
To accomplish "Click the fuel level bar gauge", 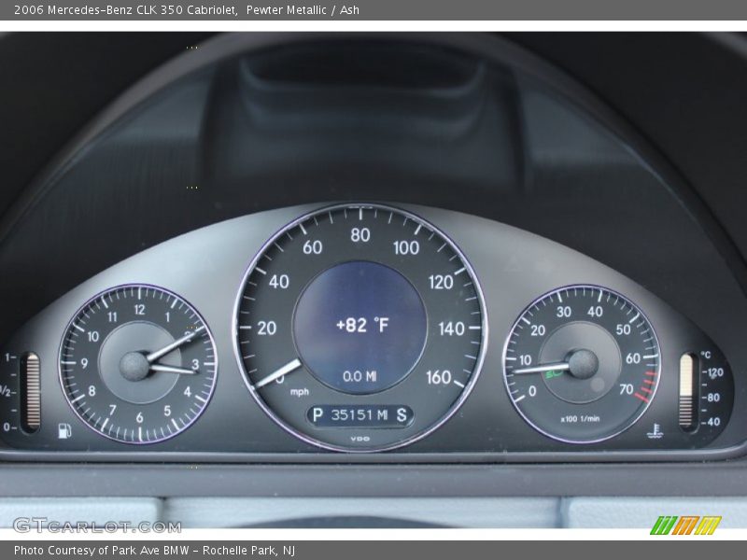I will click(33, 391).
